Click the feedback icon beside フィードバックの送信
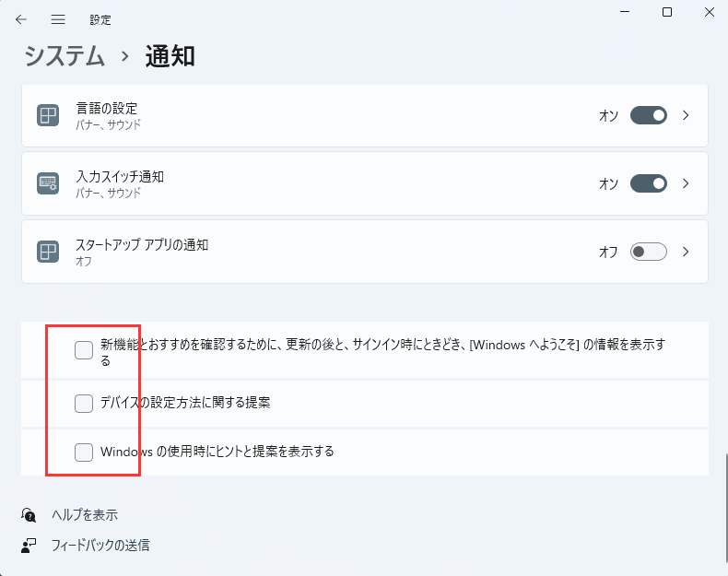 tap(29, 546)
